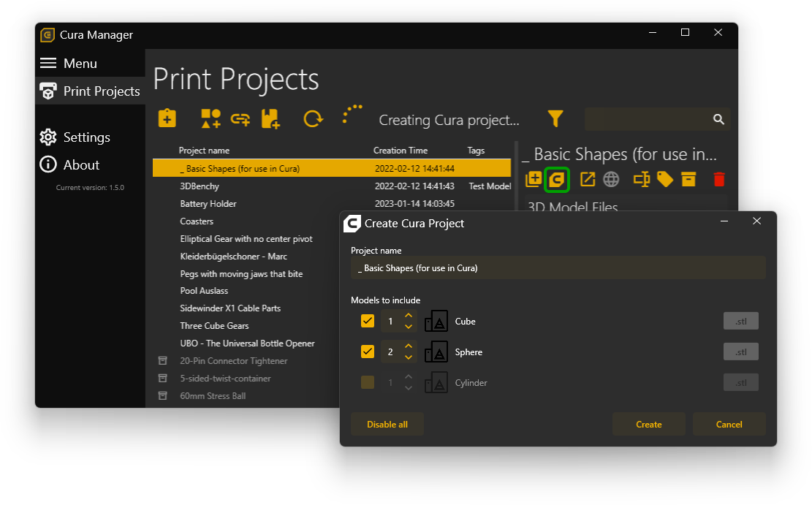Screen dimensions: 812x505
Task: Decrease the Sphere quantity with down arrow
Action: pos(409,357)
